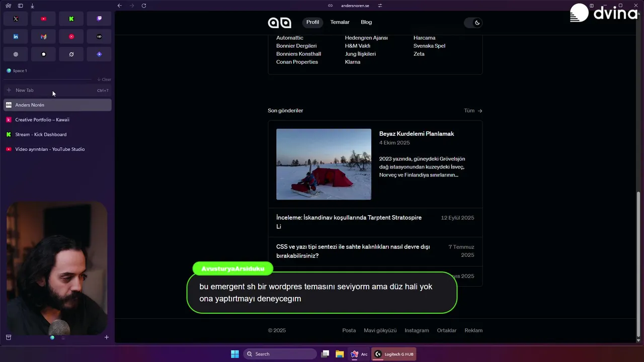Switch to Logitech G HUB in taskbar

click(x=394, y=354)
